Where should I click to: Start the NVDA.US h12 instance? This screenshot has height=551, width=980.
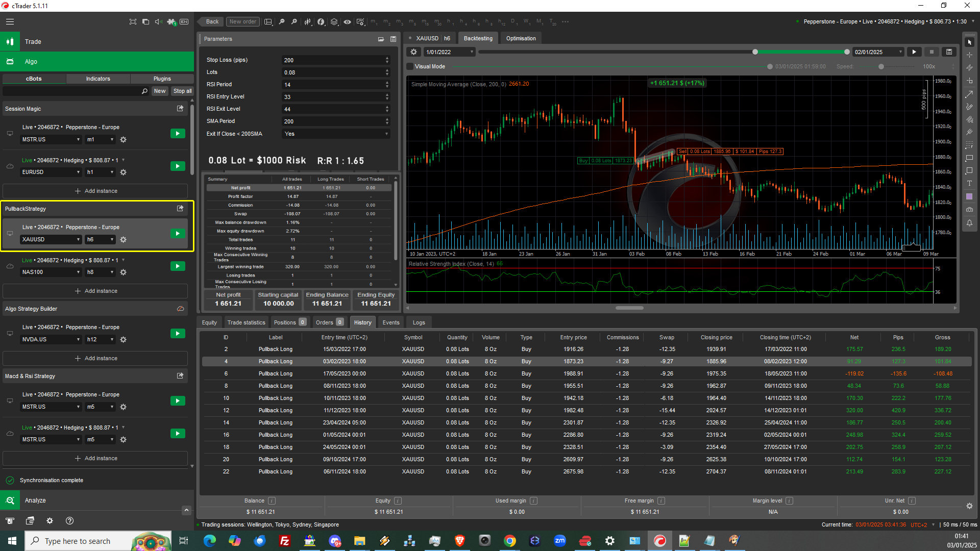coord(178,334)
